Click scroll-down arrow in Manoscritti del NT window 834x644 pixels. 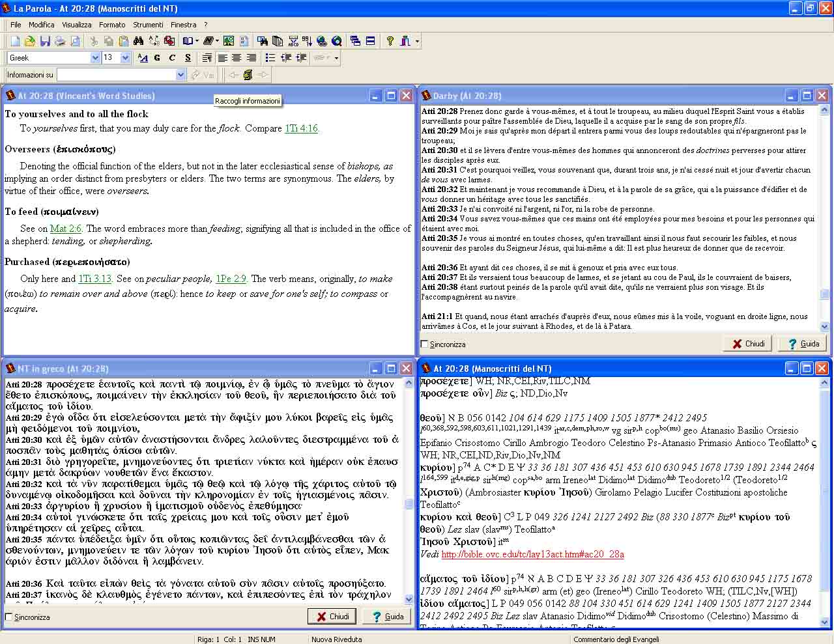tap(825, 623)
